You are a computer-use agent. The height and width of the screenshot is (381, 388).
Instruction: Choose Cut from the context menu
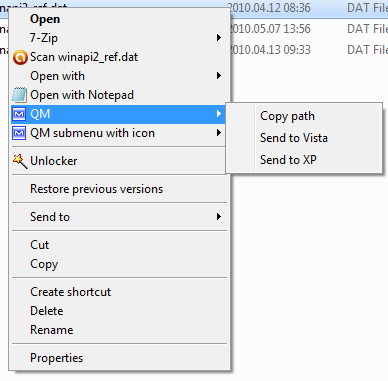pos(40,245)
